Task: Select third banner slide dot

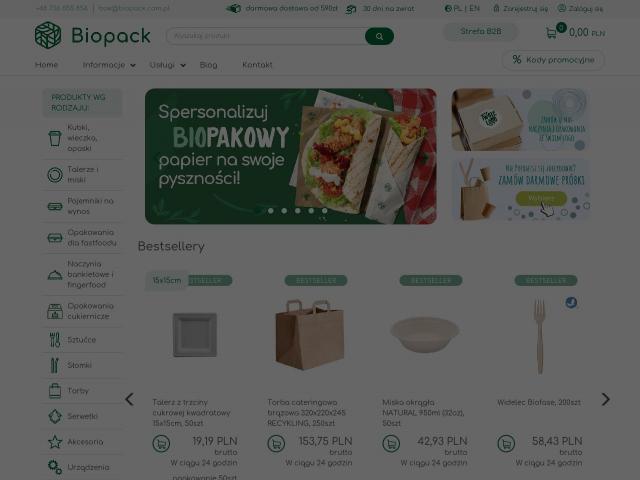Action: pos(298,211)
